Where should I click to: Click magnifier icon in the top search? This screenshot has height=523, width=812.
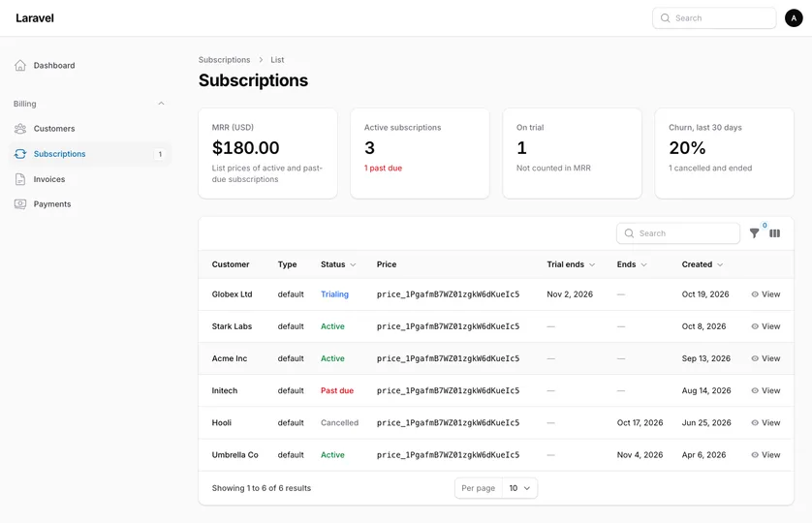pyautogui.click(x=666, y=18)
